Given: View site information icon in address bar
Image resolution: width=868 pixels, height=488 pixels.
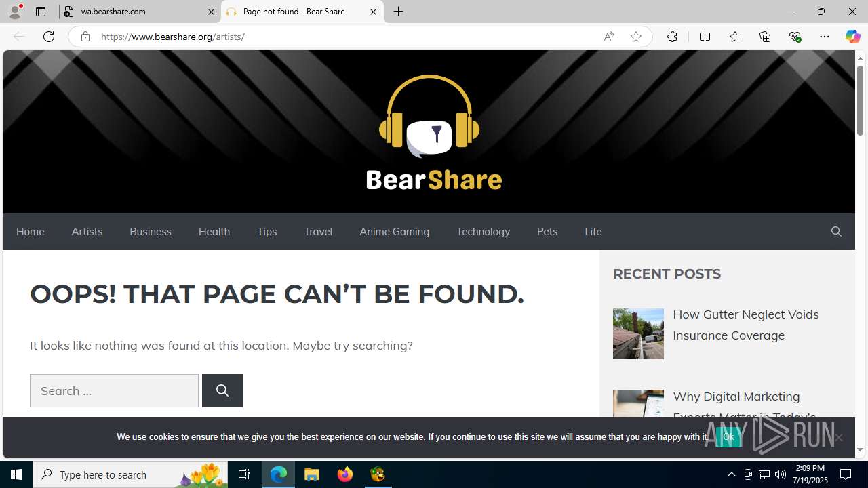Looking at the screenshot, I should click(x=85, y=37).
